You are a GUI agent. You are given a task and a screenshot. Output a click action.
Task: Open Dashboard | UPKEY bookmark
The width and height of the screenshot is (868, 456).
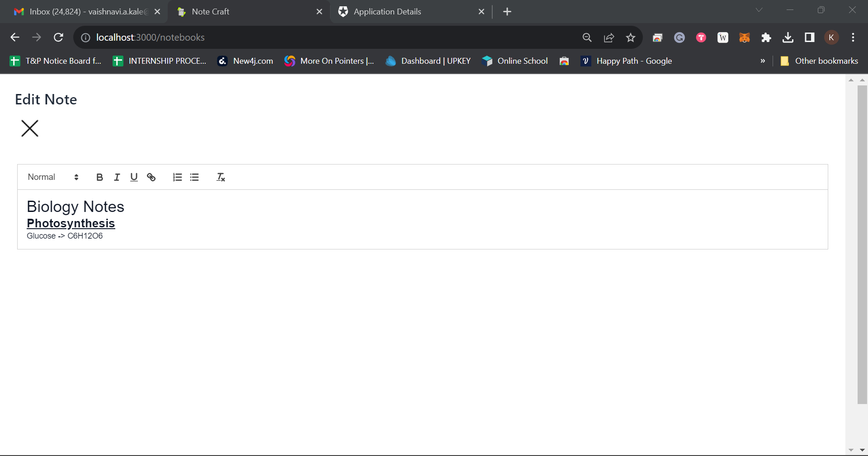[x=428, y=61]
